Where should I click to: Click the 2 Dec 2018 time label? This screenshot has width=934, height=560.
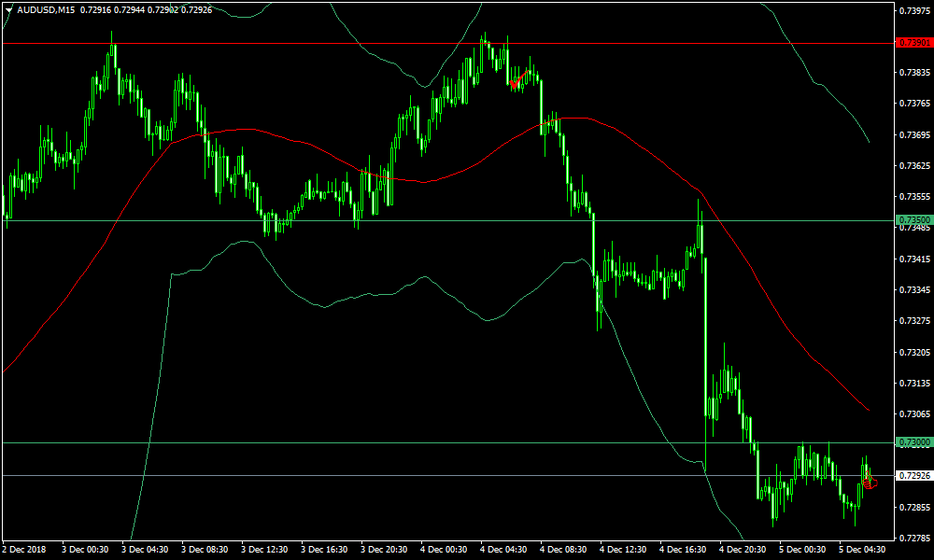tap(24, 550)
